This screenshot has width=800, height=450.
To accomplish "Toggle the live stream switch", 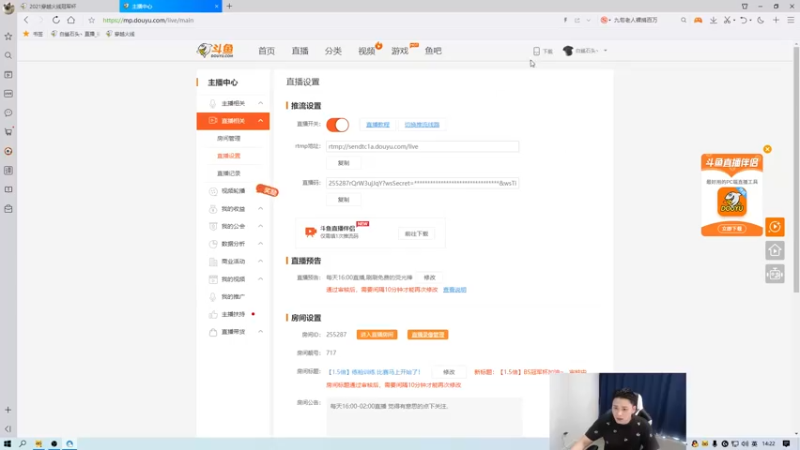I will 337,124.
